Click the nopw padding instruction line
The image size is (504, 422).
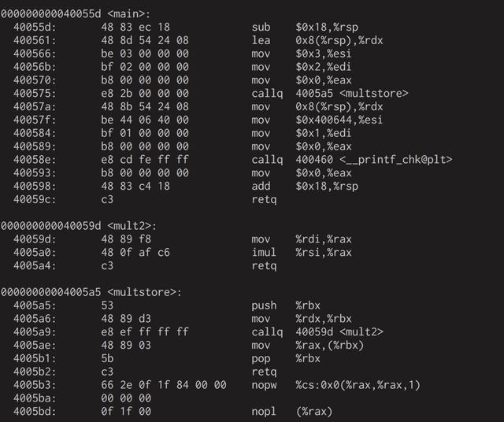click(x=217, y=385)
